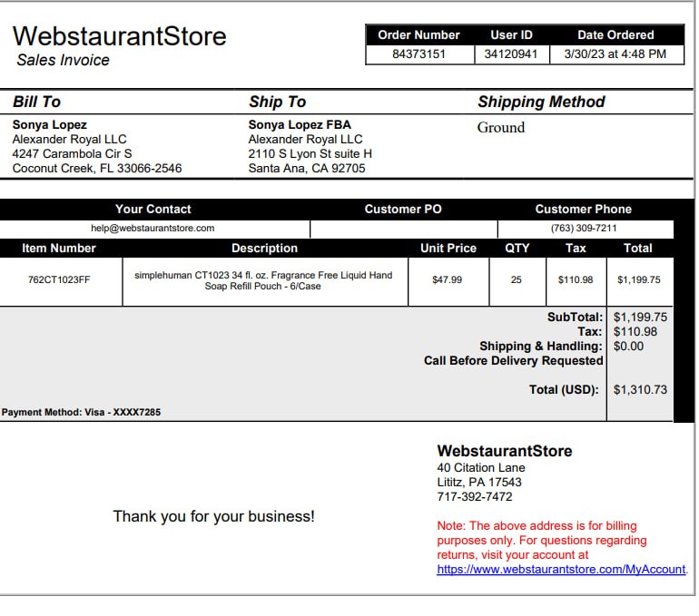The height and width of the screenshot is (616, 699).
Task: Click the Unit Price column header
Action: click(x=448, y=248)
